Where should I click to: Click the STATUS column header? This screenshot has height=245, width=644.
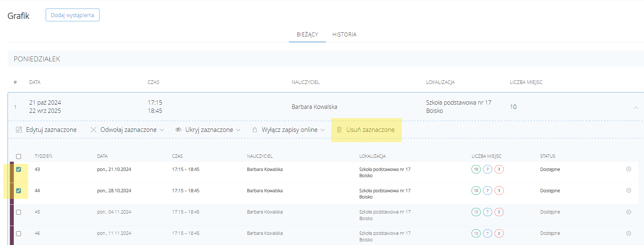point(548,156)
